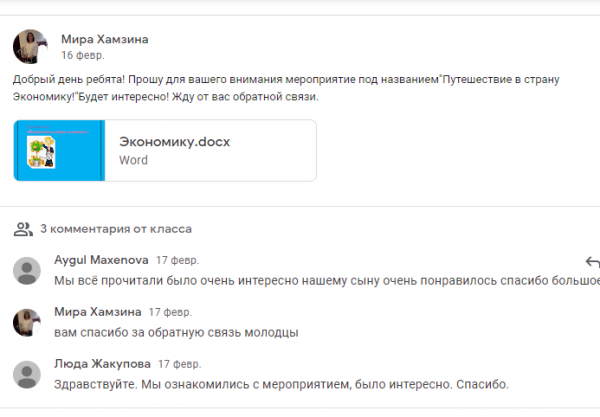Click the post author's avatar beside 16 февр.
This screenshot has height=417, width=600.
(x=27, y=46)
